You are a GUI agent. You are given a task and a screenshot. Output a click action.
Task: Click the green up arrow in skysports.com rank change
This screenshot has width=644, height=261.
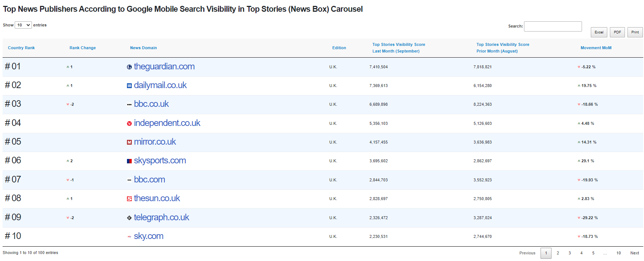[x=68, y=161]
